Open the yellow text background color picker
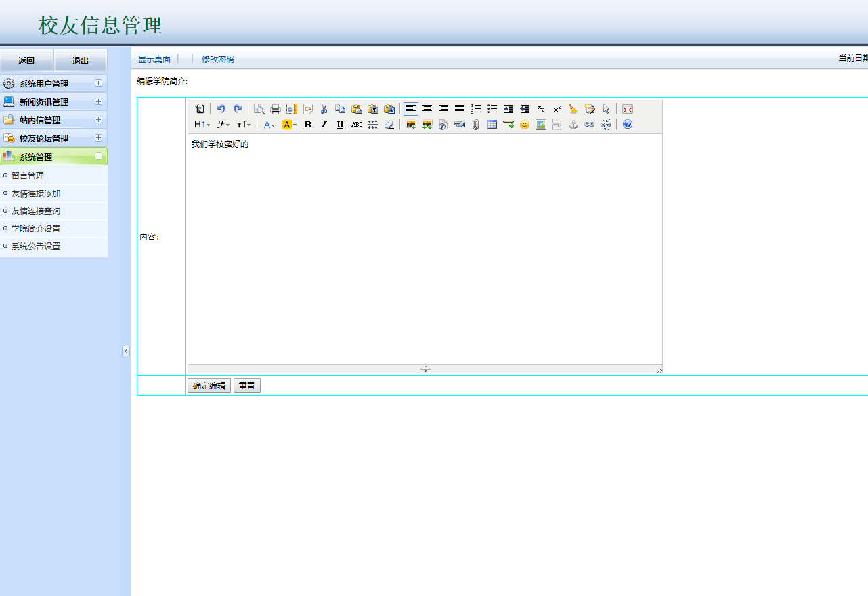 point(289,125)
